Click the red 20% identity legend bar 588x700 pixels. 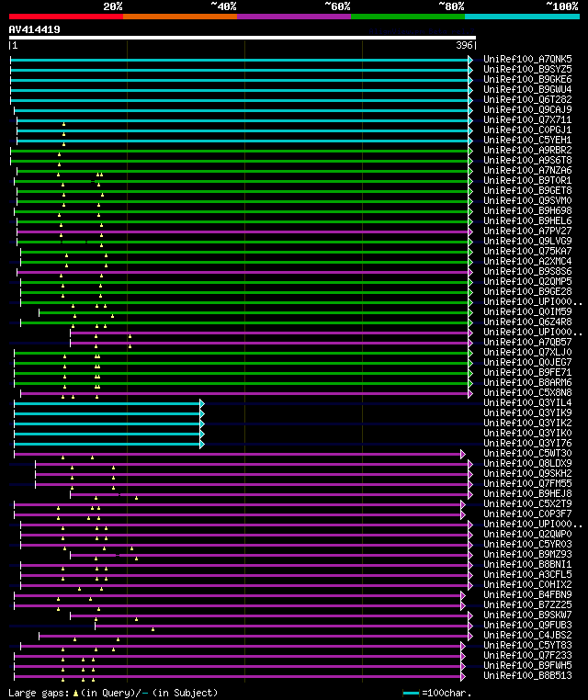click(x=66, y=17)
